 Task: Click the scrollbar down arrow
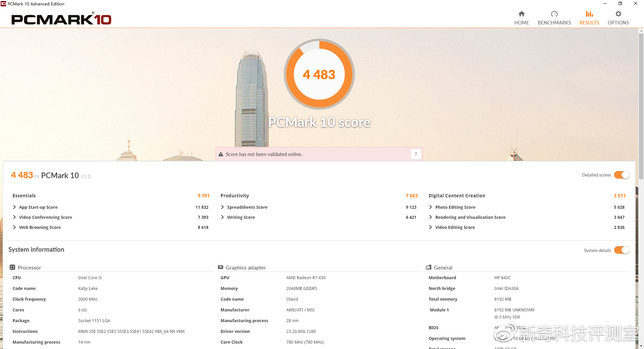click(x=641, y=346)
